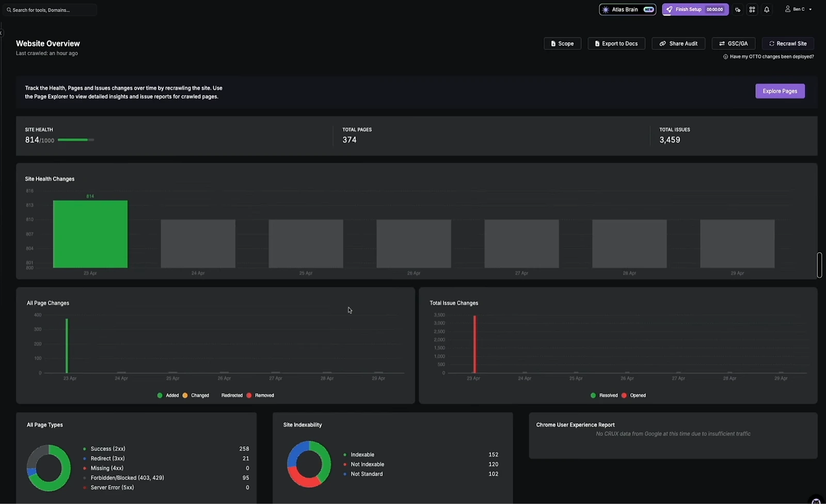This screenshot has height=504, width=826.
Task: Click the Scope button
Action: (x=562, y=44)
